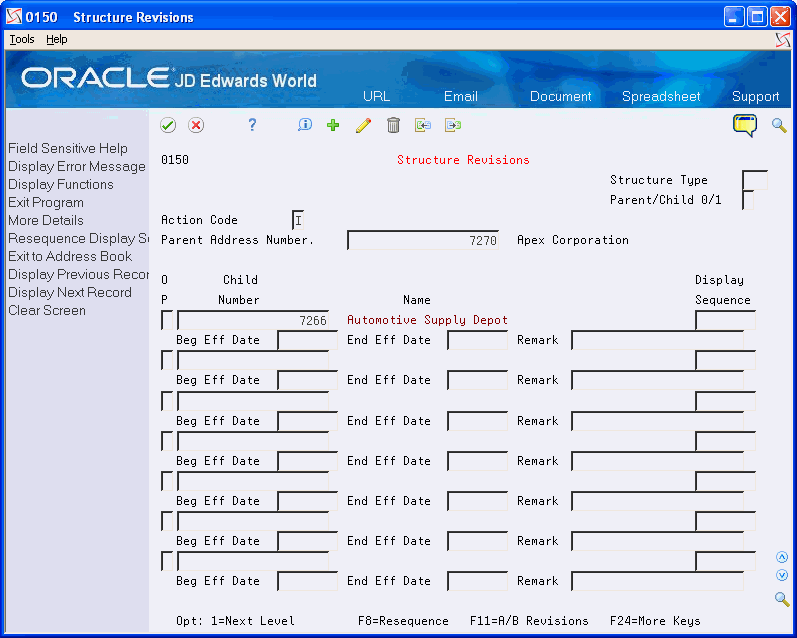Select Display Error Message in the sidebar
Image resolution: width=797 pixels, height=638 pixels.
coord(77,166)
